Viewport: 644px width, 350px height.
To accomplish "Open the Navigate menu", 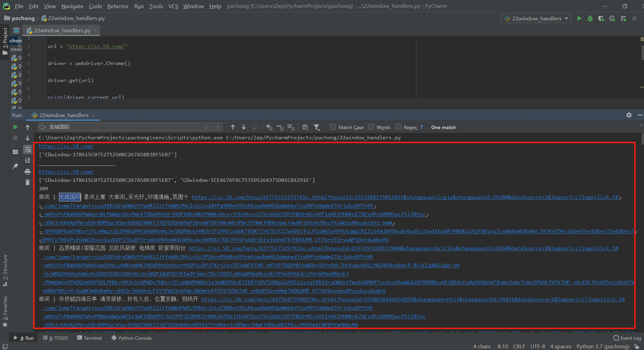I will pos(72,6).
